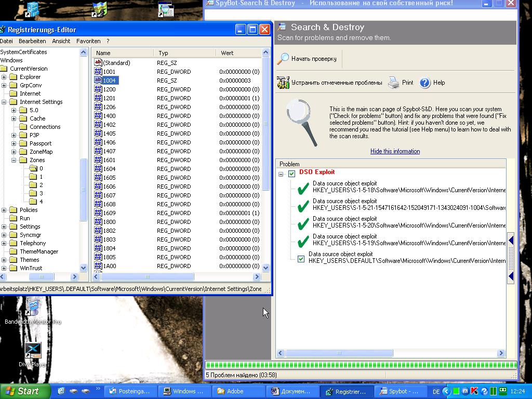Click the blue question mark tray icon
Screen dimensions: 532x399
[484, 391]
